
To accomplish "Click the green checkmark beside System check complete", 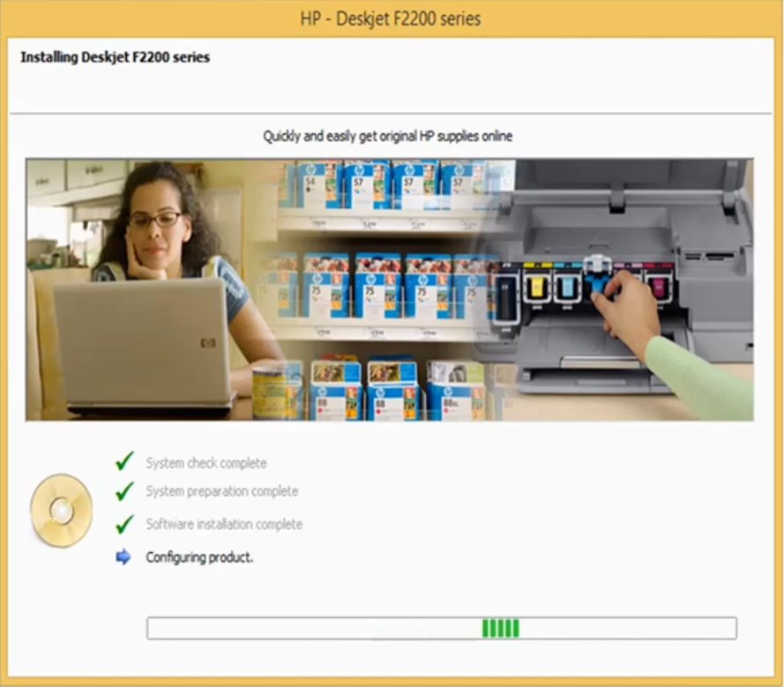I will pyautogui.click(x=124, y=461).
